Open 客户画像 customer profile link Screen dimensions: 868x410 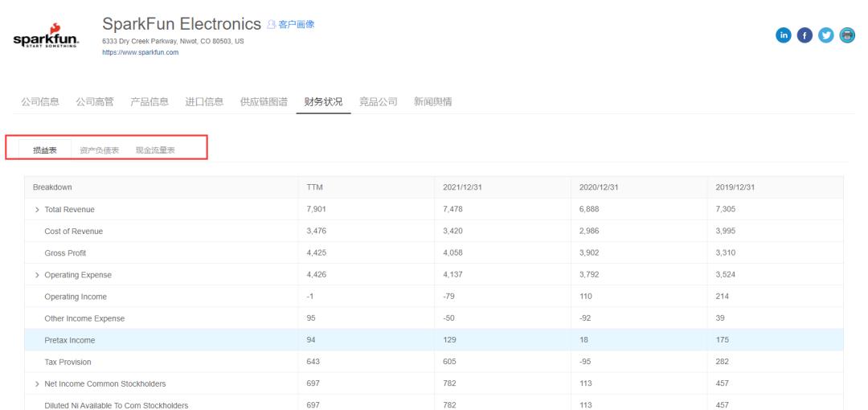point(291,24)
